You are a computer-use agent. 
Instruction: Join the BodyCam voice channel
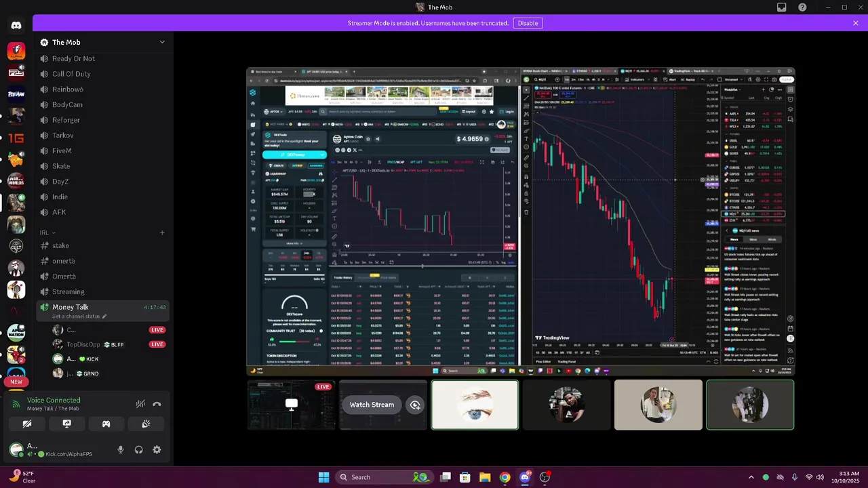tap(102, 104)
